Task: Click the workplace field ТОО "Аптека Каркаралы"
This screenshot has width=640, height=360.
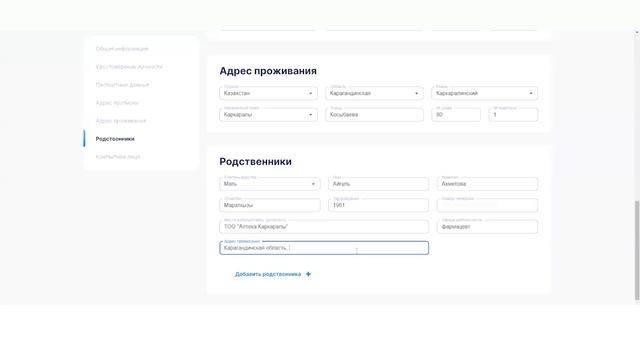Action: [x=324, y=227]
